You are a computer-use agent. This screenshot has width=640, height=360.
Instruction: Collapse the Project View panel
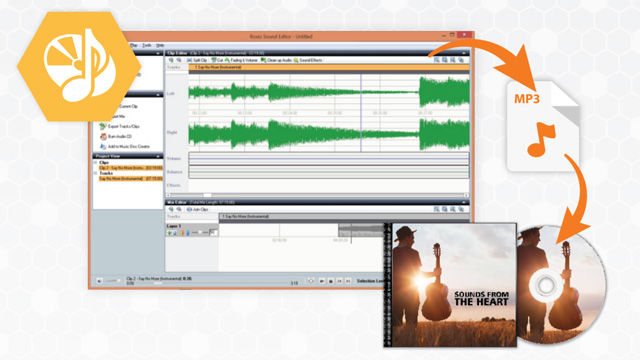(158, 156)
